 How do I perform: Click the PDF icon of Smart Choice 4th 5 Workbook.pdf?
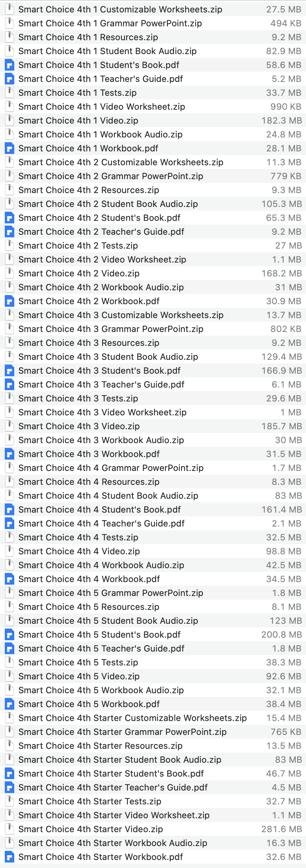(10, 704)
